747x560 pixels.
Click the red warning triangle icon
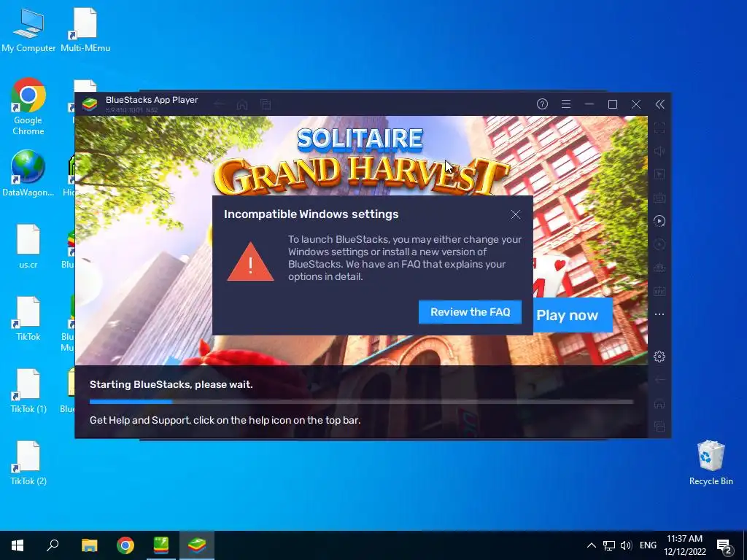(x=251, y=262)
